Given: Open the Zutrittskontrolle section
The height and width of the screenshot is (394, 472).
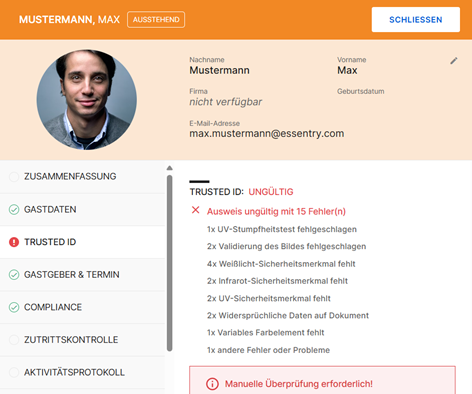Looking at the screenshot, I should coord(82,340).
